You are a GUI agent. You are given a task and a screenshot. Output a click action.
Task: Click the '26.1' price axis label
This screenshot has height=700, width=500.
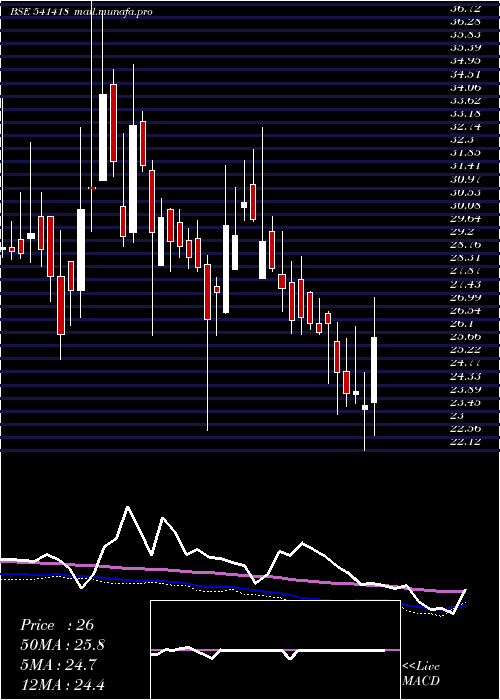point(462,324)
